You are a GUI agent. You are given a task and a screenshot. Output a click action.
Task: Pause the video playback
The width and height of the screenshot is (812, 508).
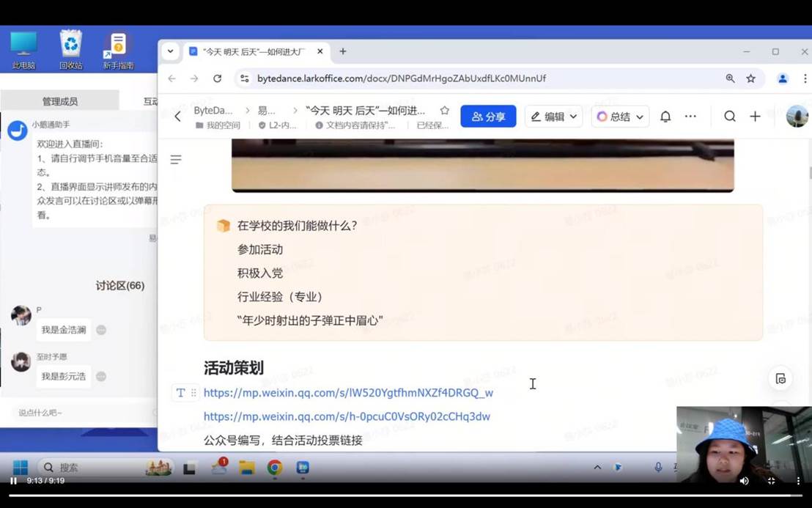click(13, 481)
